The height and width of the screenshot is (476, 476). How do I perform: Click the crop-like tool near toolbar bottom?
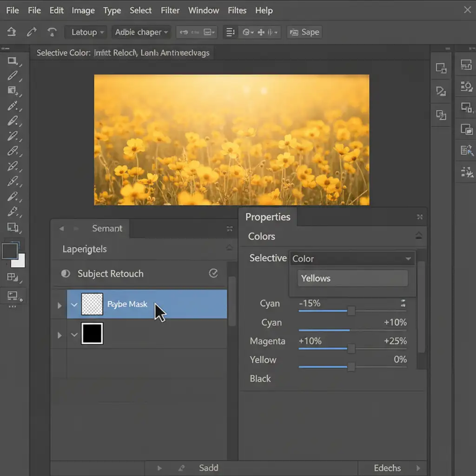tap(12, 227)
